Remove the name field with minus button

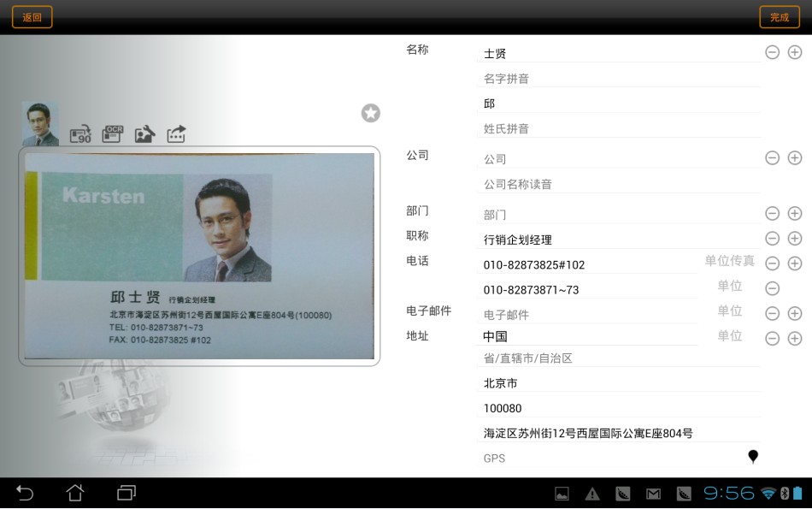(772, 53)
